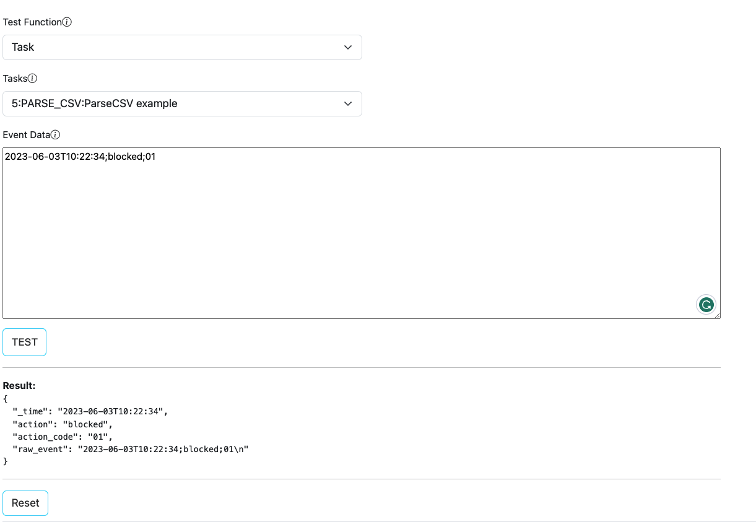Click info icon beside Test Function label

(67, 22)
